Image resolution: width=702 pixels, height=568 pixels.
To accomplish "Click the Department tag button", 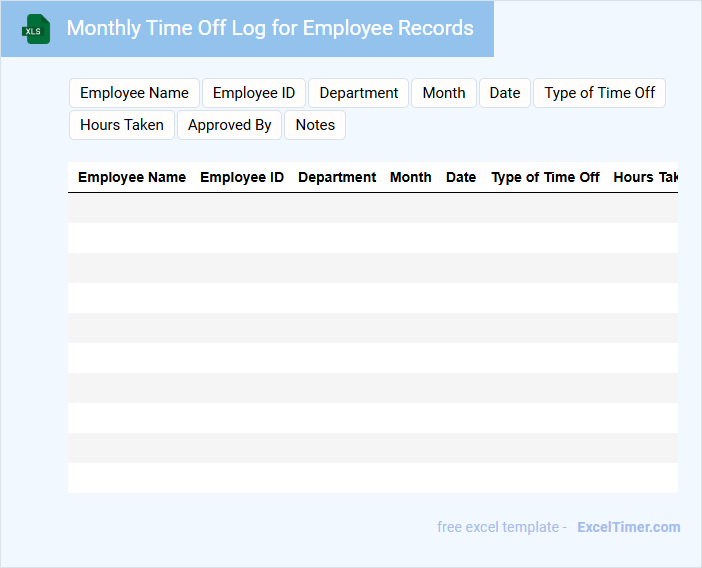I will pyautogui.click(x=358, y=93).
